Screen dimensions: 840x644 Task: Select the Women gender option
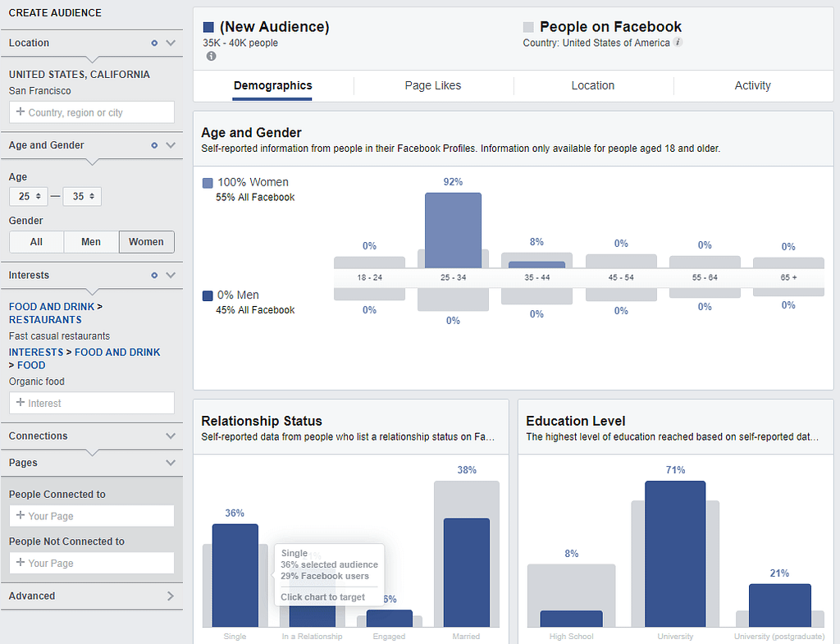(x=146, y=242)
